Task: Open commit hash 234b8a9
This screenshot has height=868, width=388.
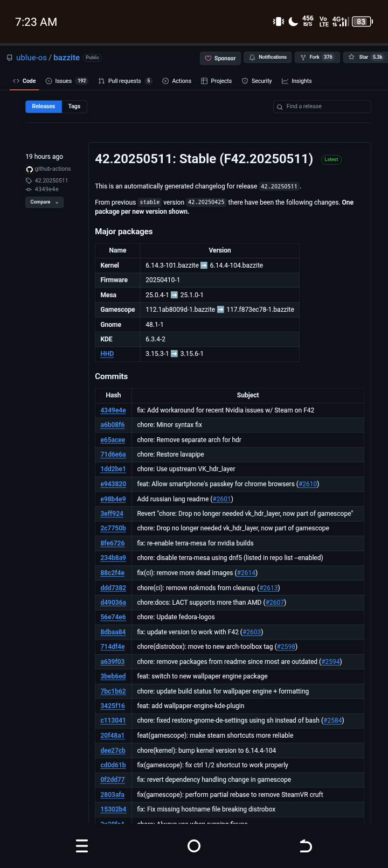Action: click(113, 558)
